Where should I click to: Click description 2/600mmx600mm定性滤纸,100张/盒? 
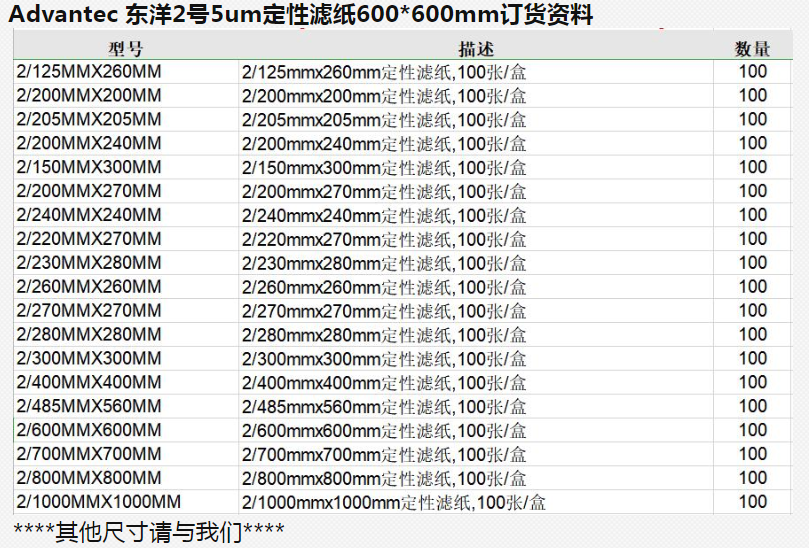pos(384,431)
